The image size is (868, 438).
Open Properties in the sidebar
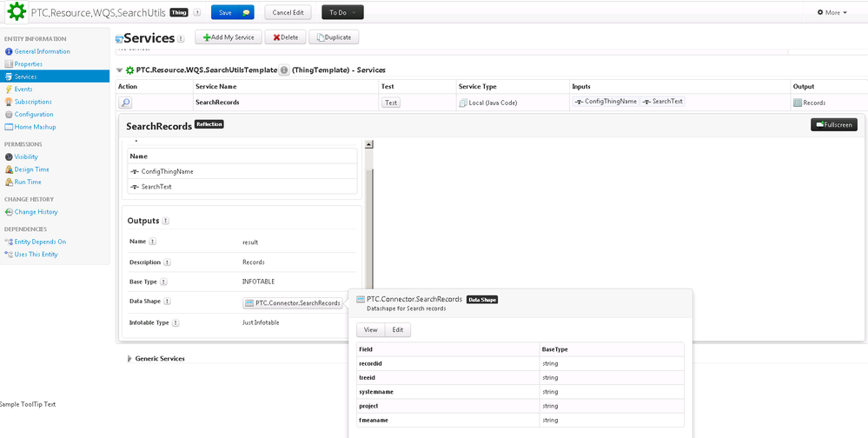pos(28,63)
